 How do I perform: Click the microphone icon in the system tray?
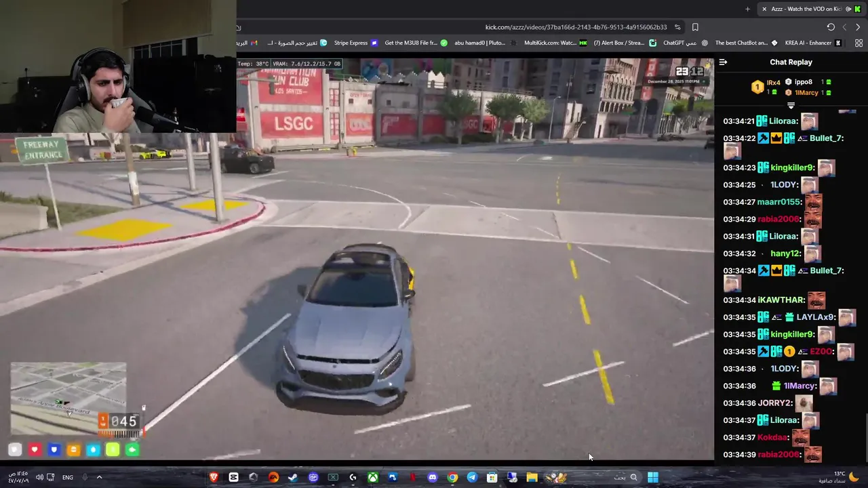[85, 477]
